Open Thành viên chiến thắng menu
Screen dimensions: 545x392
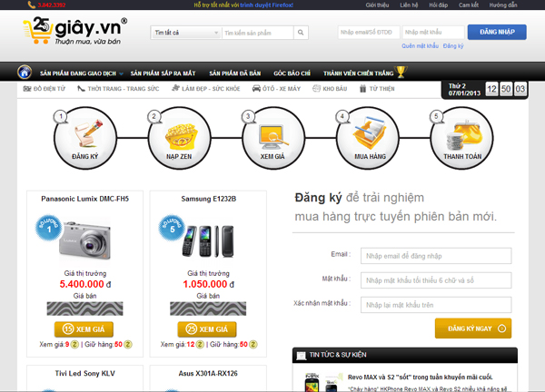point(359,73)
